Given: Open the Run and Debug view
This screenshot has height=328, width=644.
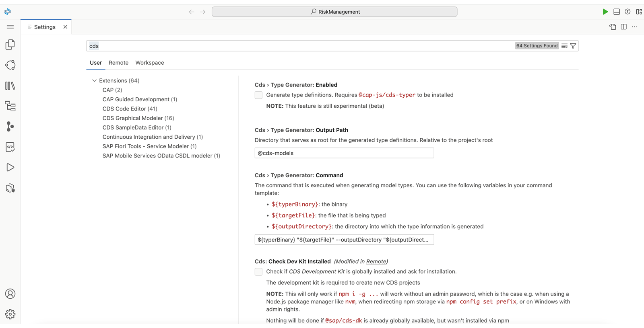Looking at the screenshot, I should coord(10,168).
